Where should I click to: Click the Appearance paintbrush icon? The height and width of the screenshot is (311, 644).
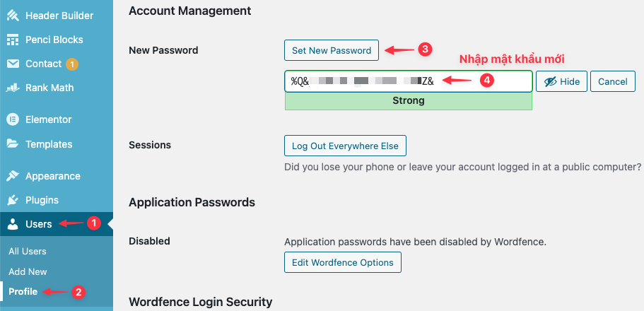(x=13, y=176)
